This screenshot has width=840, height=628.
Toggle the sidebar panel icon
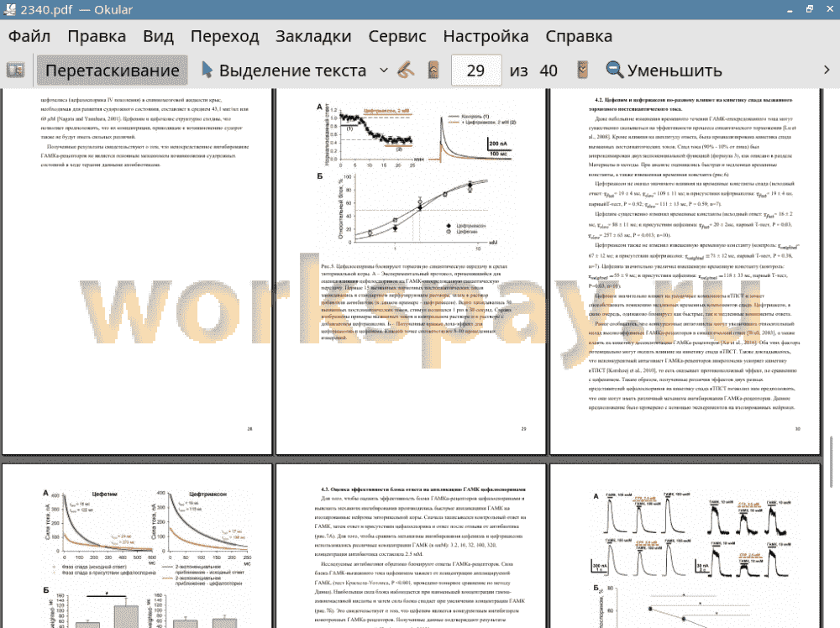[x=15, y=71]
